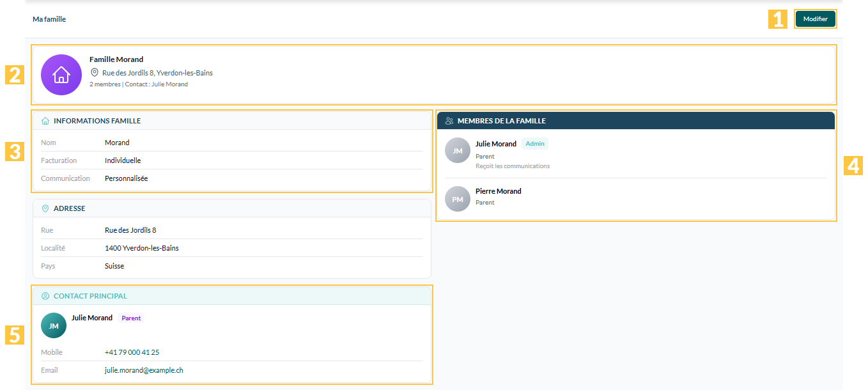Click the house icon in Informations Famille header
Viewport: 868px width, 390px height.
[x=45, y=121]
